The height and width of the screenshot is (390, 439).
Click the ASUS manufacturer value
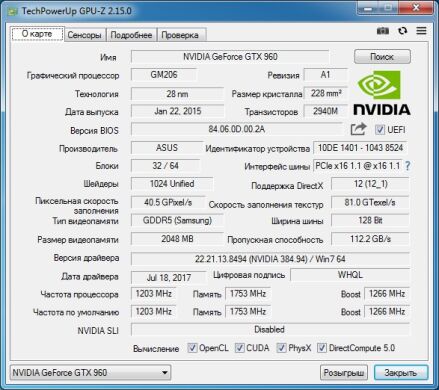167,148
